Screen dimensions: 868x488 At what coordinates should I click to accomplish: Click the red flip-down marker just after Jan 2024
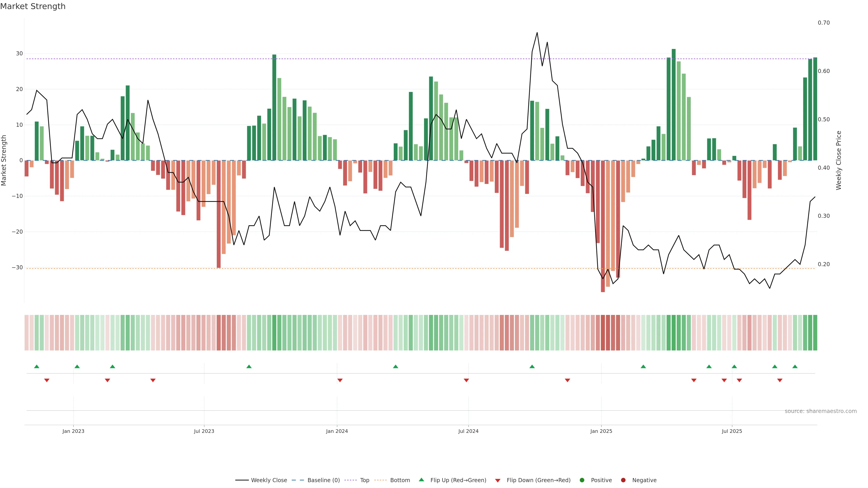[340, 380]
